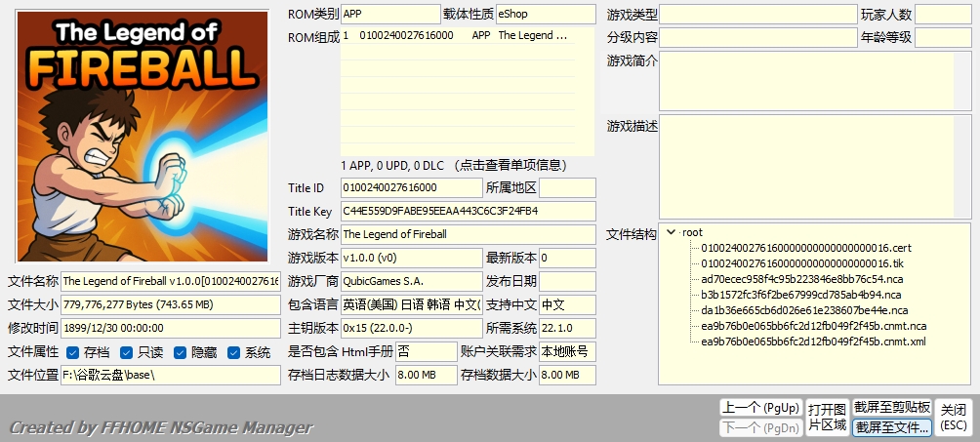The width and height of the screenshot is (980, 442).
Task: Click the 游戏名称 field The Legend of Fireball
Action: [x=469, y=234]
